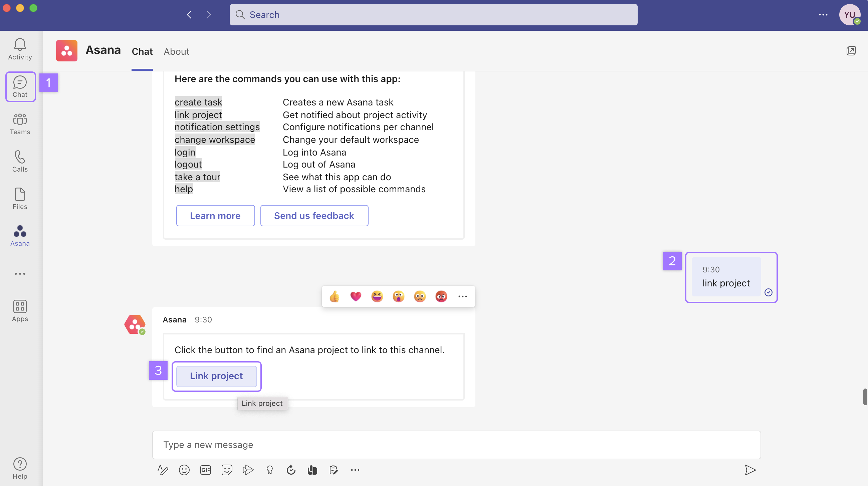Image resolution: width=868 pixels, height=486 pixels.
Task: Click the Asana app logo in header
Action: [x=67, y=51]
